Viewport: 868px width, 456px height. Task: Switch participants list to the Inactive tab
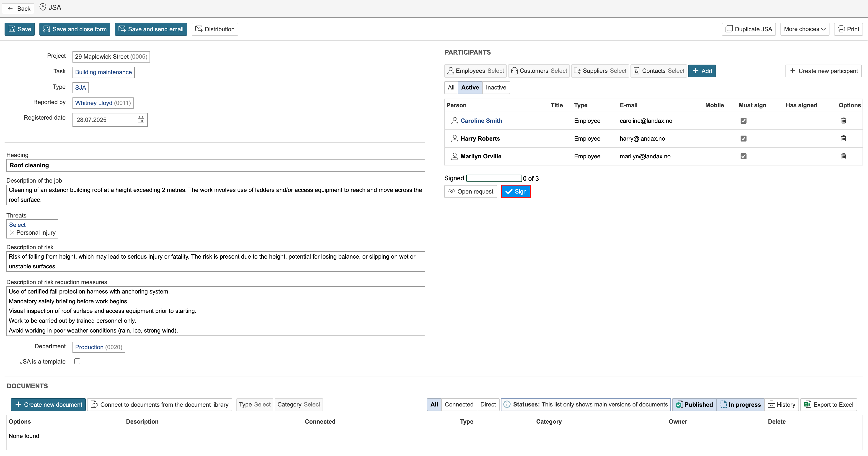coord(496,87)
